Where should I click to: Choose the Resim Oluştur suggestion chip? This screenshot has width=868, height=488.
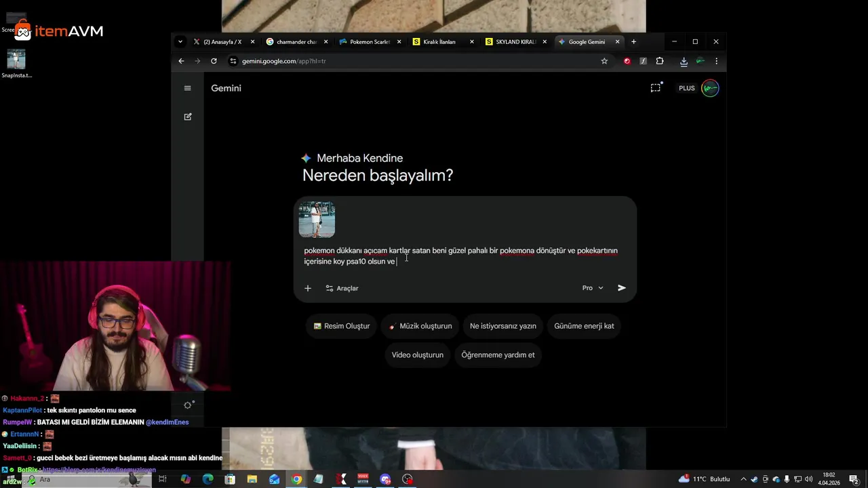pyautogui.click(x=342, y=326)
